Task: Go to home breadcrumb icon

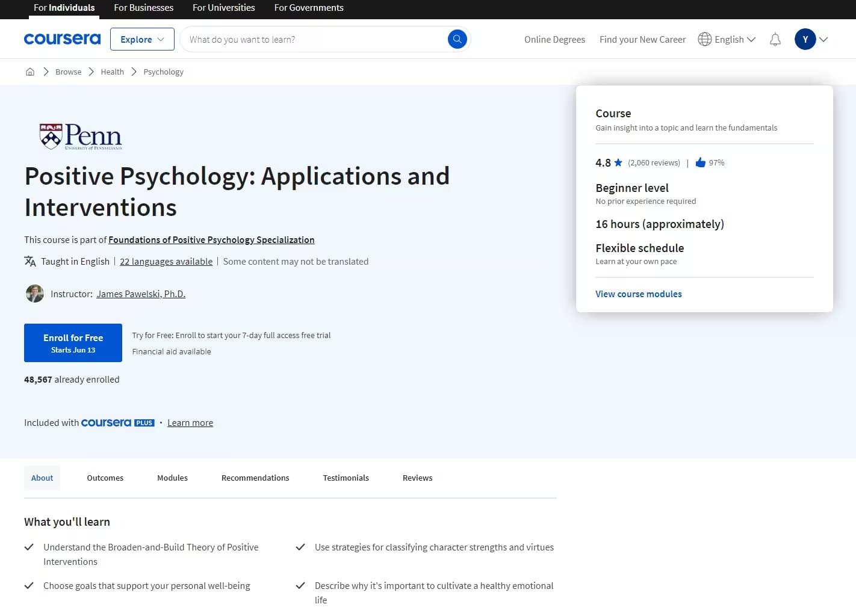Action: [x=30, y=72]
